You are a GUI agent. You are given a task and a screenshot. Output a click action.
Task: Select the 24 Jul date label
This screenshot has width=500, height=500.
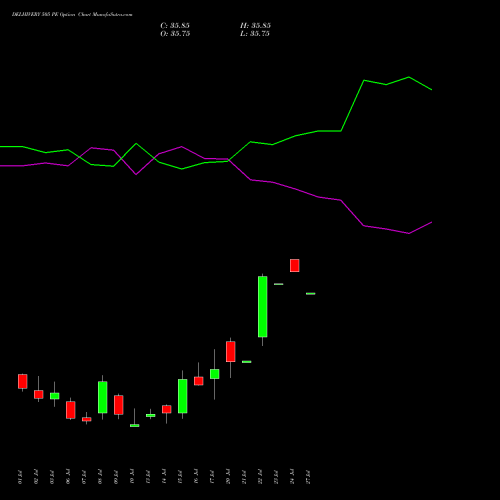click(x=292, y=477)
